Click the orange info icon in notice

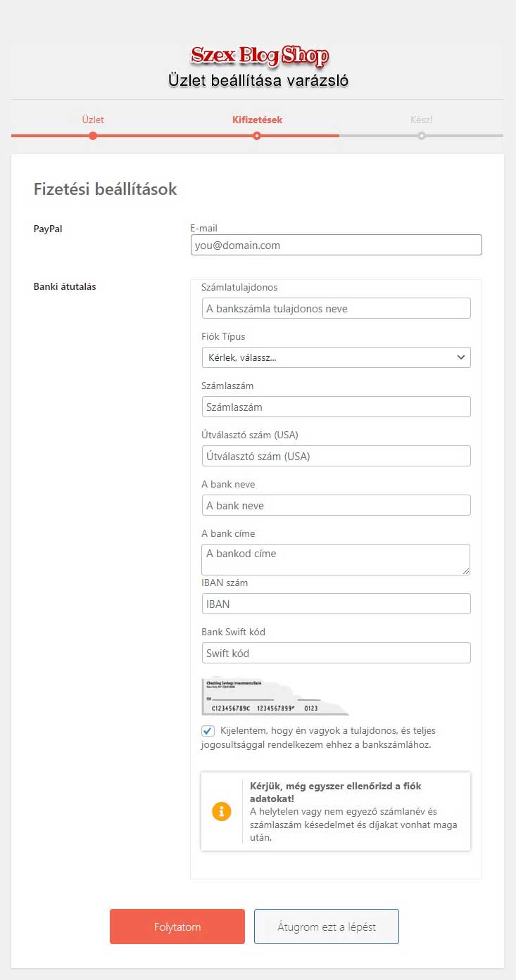coord(222,811)
